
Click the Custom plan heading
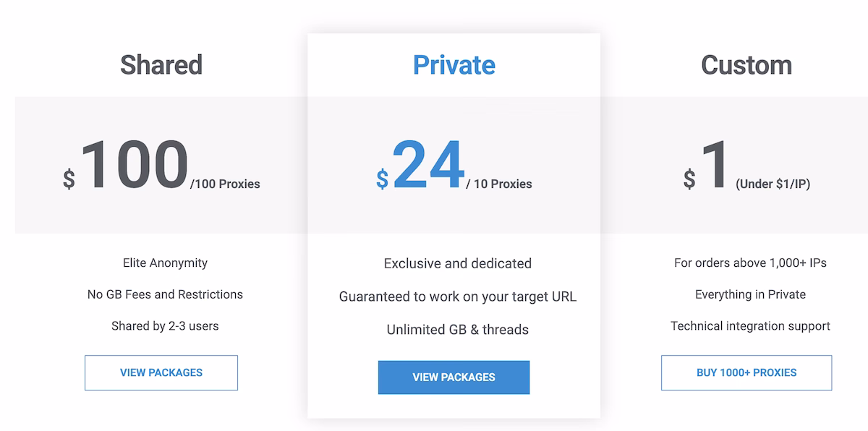pos(746,65)
